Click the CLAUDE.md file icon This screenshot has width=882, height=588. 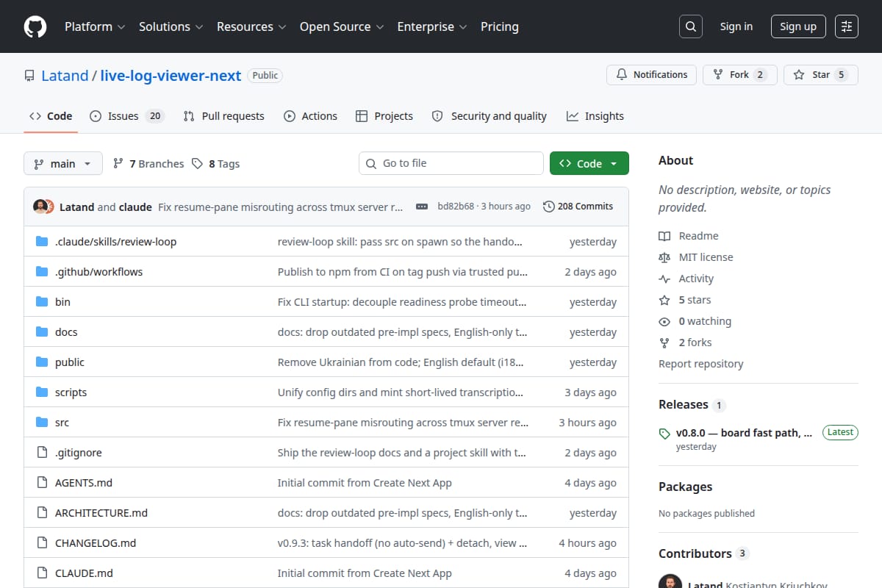[x=42, y=573]
